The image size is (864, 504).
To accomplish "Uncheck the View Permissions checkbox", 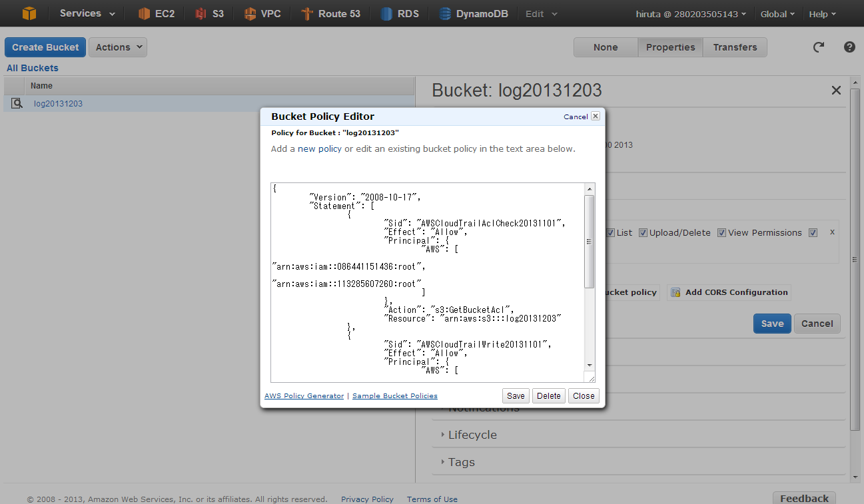I will click(721, 233).
